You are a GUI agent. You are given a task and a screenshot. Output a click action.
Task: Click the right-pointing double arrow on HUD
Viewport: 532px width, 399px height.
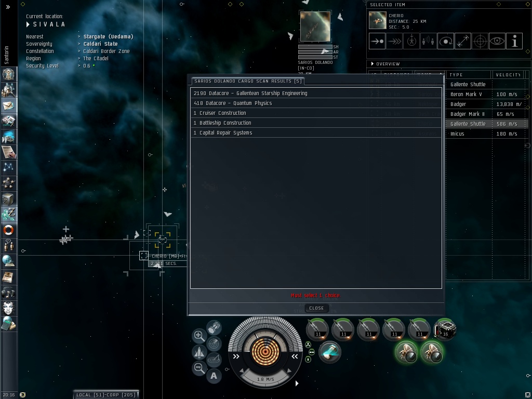click(x=236, y=356)
